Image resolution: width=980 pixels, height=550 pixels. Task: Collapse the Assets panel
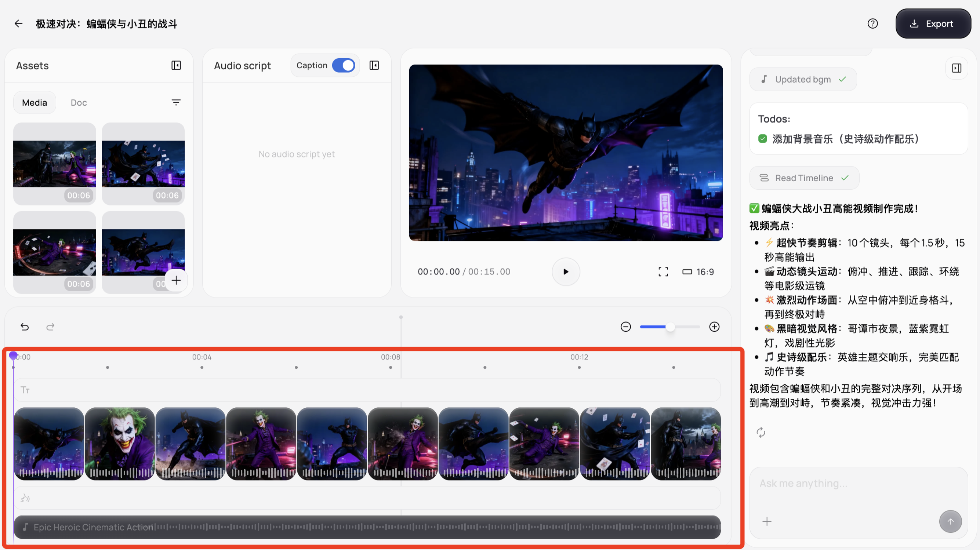(x=176, y=65)
